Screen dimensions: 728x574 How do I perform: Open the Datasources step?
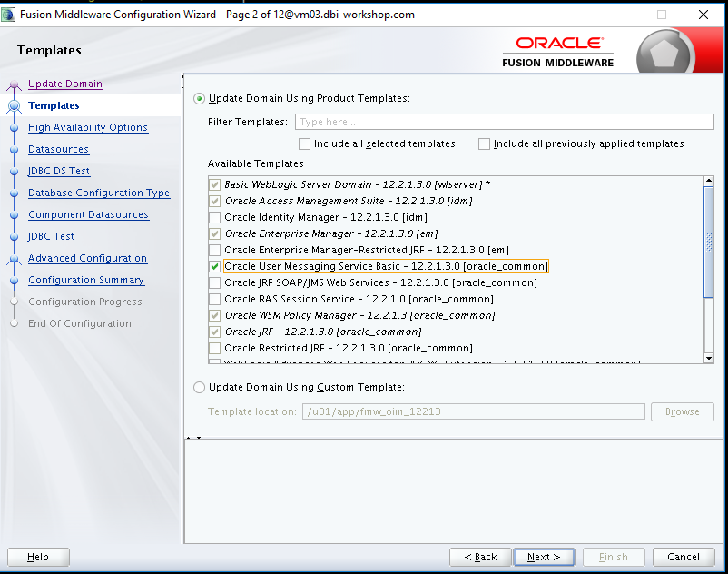click(58, 149)
